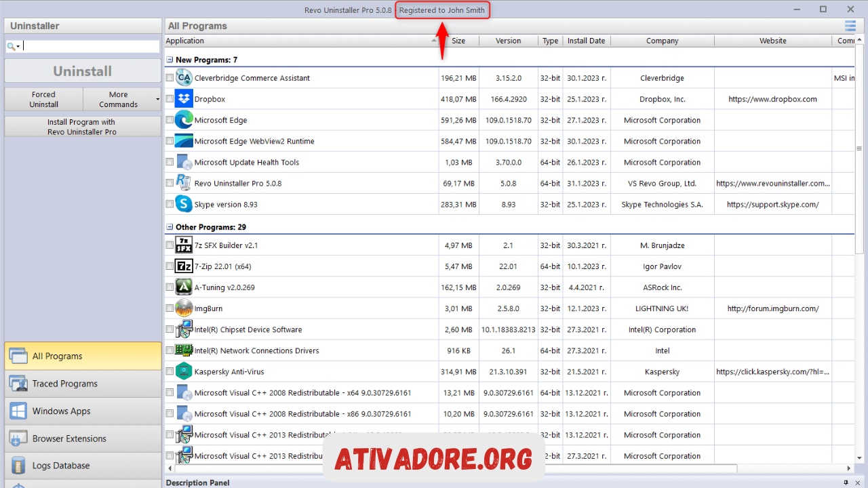
Task: Tick the Dropbox checkbox
Action: click(x=170, y=99)
